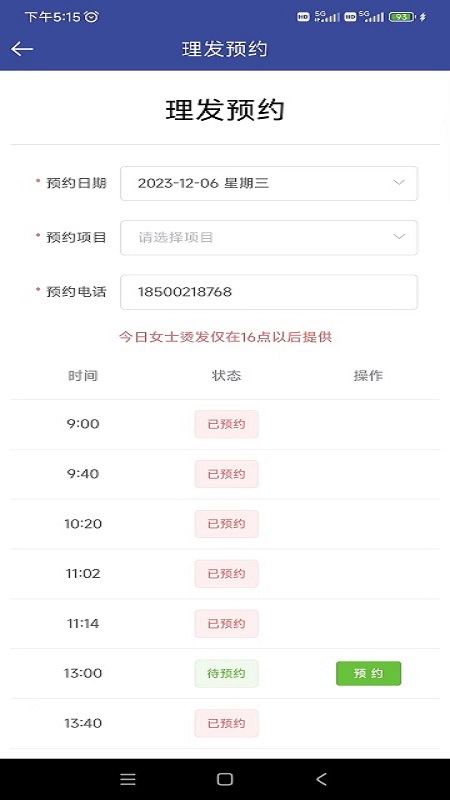The image size is (450, 800).
Task: Tap the red 今日女士烫发 notice text
Action: tap(226, 337)
